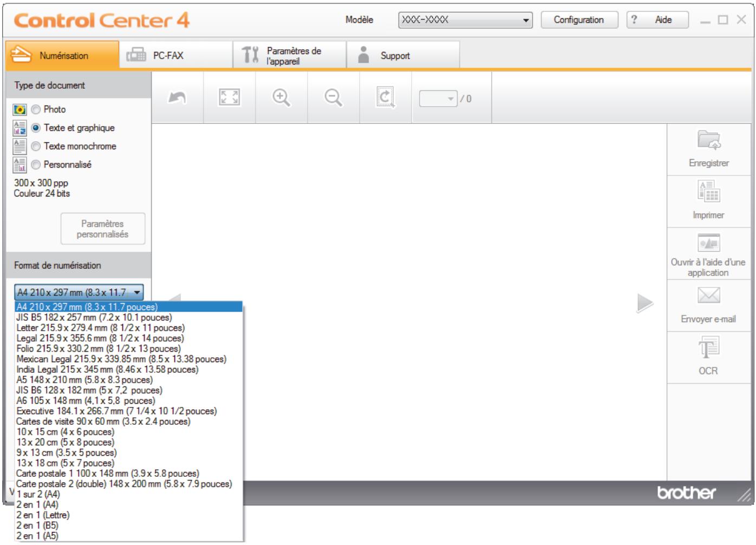Select the Personnalisé radio button

click(36, 165)
